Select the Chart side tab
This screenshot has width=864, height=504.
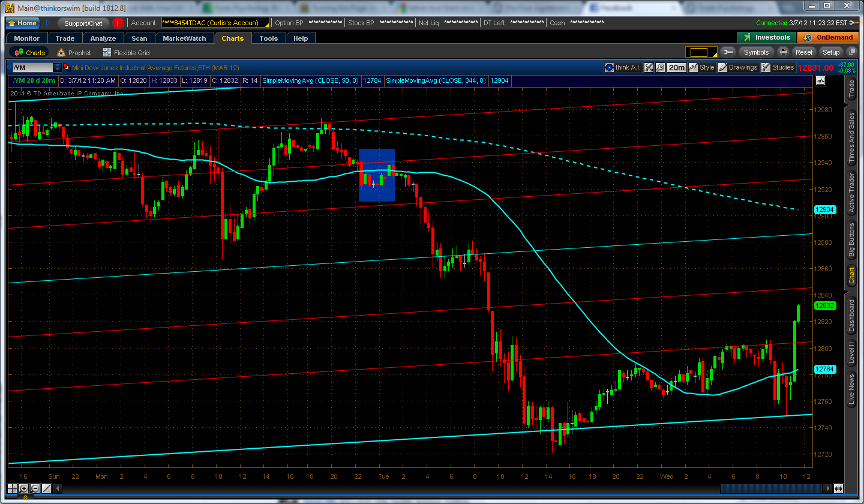coord(851,276)
